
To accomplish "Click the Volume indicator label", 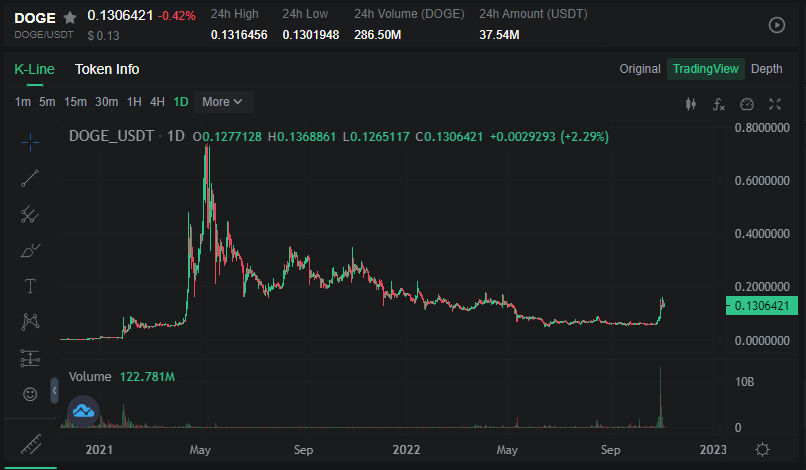I will point(90,376).
